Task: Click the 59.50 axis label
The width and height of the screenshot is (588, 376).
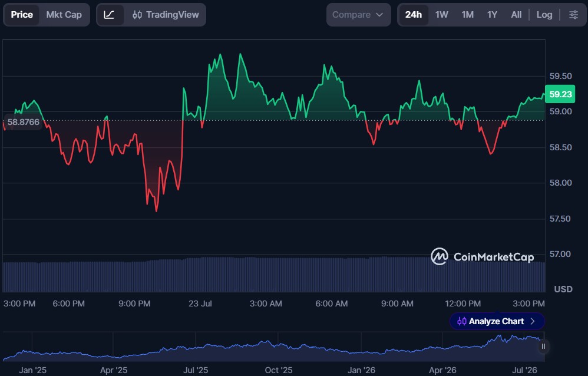Action: [x=561, y=76]
